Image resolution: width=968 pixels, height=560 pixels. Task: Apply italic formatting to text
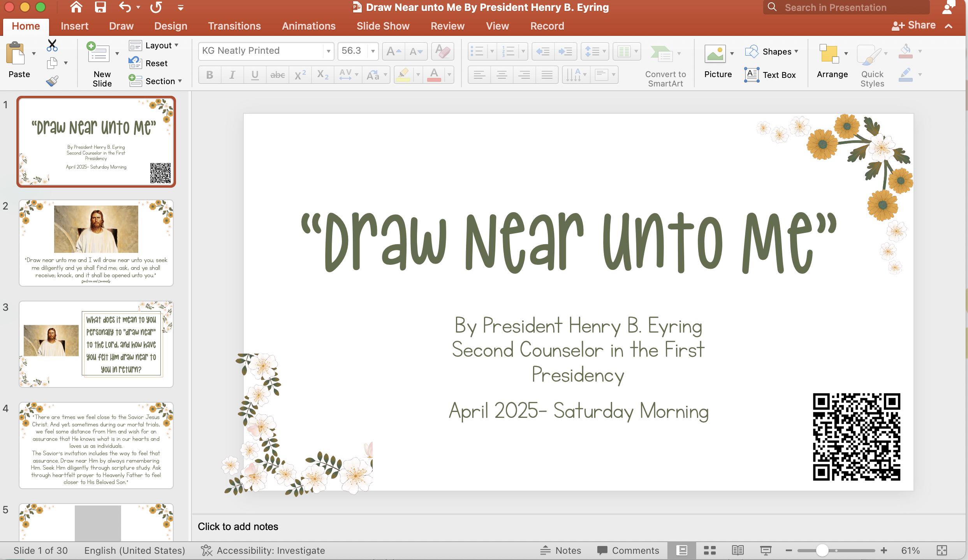pyautogui.click(x=232, y=75)
